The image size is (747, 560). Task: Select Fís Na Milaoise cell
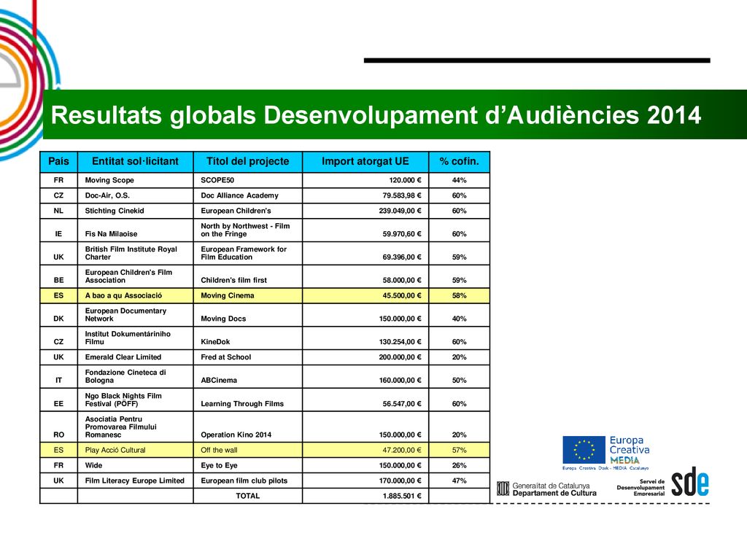pyautogui.click(x=135, y=230)
